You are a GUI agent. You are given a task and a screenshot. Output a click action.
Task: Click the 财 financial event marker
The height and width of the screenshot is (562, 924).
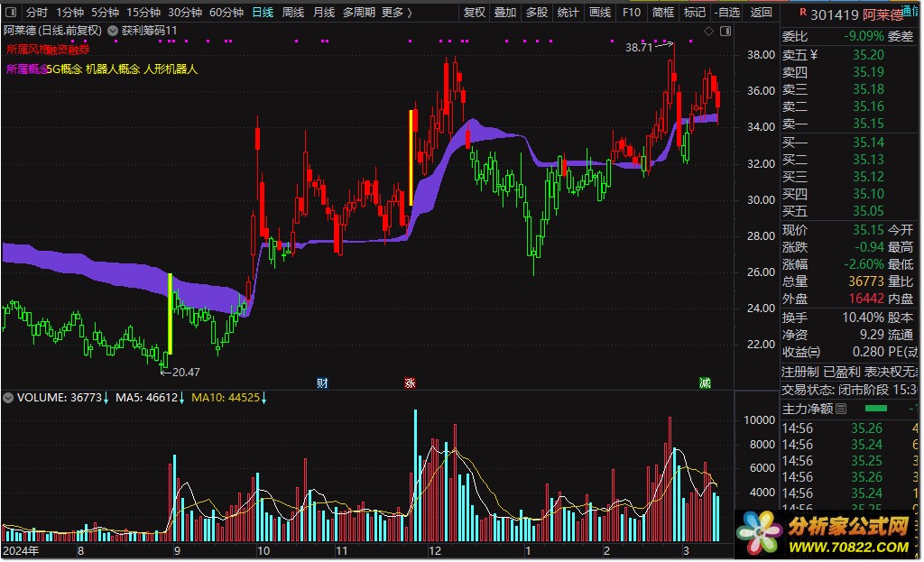click(322, 382)
